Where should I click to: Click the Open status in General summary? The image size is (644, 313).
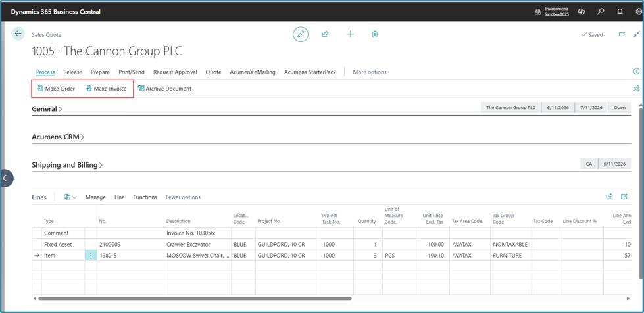click(x=620, y=108)
